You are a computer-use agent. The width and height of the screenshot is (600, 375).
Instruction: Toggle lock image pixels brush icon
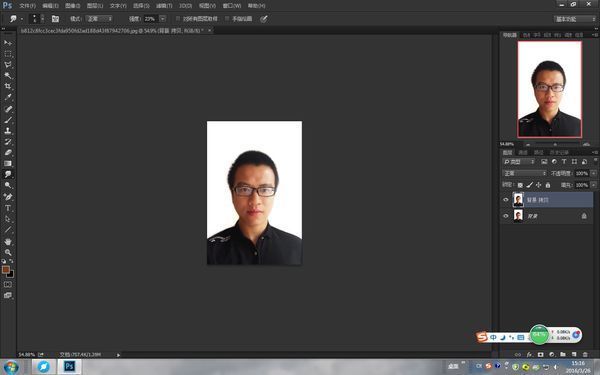[x=529, y=185]
